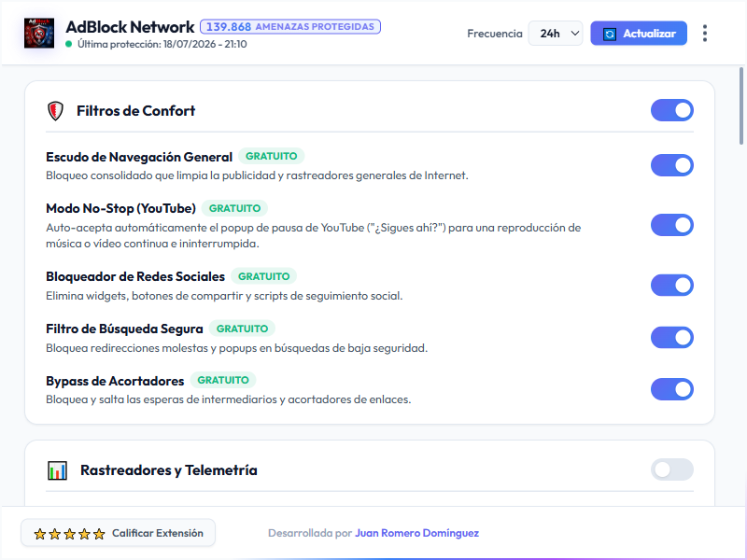747x560 pixels.
Task: Click the 139.868 Amenazas Protegidas badge
Action: (290, 27)
